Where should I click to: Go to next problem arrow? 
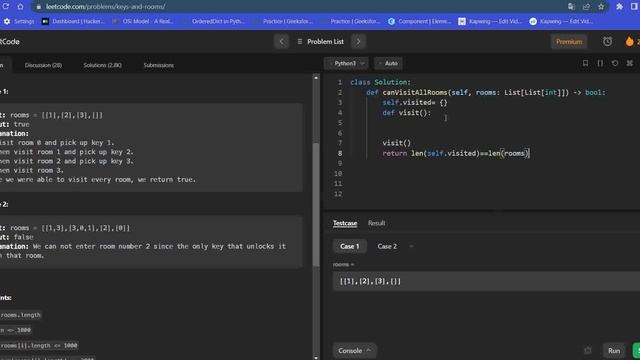(x=358, y=42)
